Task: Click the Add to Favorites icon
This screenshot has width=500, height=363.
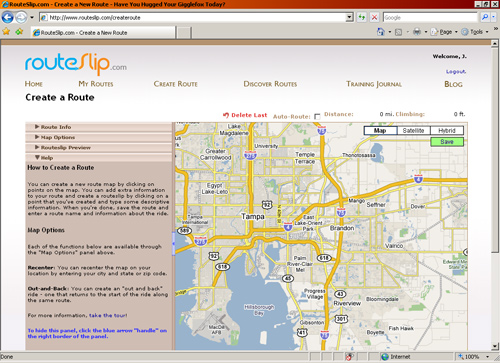Action: tap(19, 32)
